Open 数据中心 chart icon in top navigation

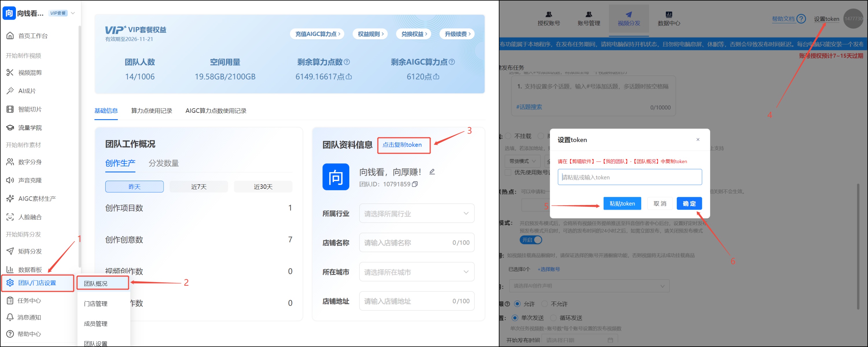(669, 14)
